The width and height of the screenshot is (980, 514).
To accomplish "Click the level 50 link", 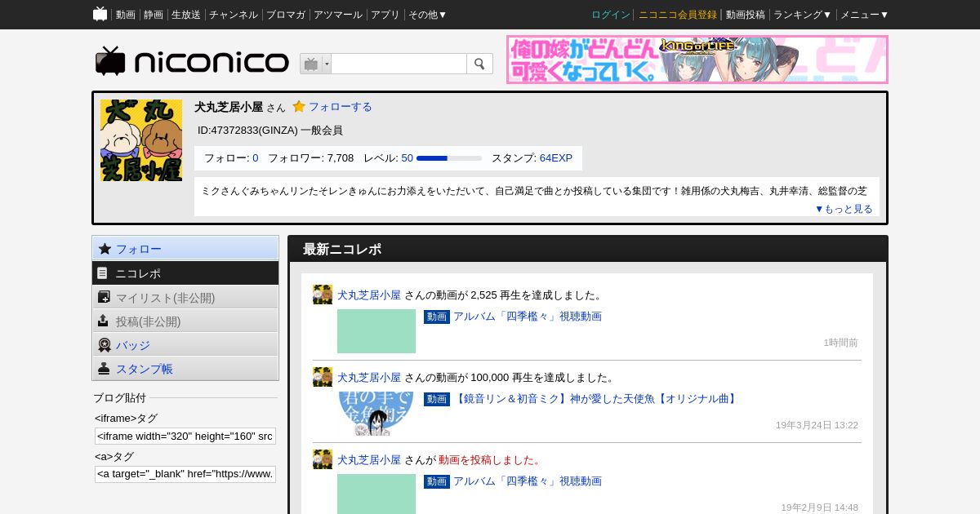I will [x=408, y=158].
